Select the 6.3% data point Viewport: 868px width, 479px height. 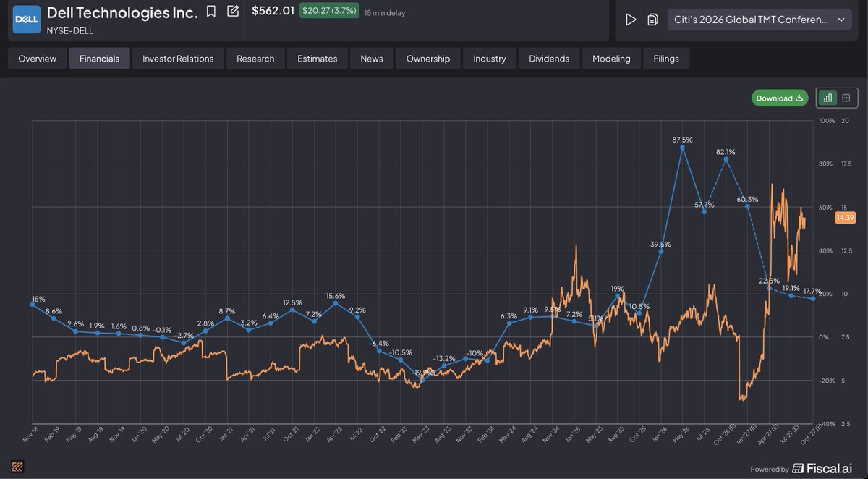coord(509,323)
